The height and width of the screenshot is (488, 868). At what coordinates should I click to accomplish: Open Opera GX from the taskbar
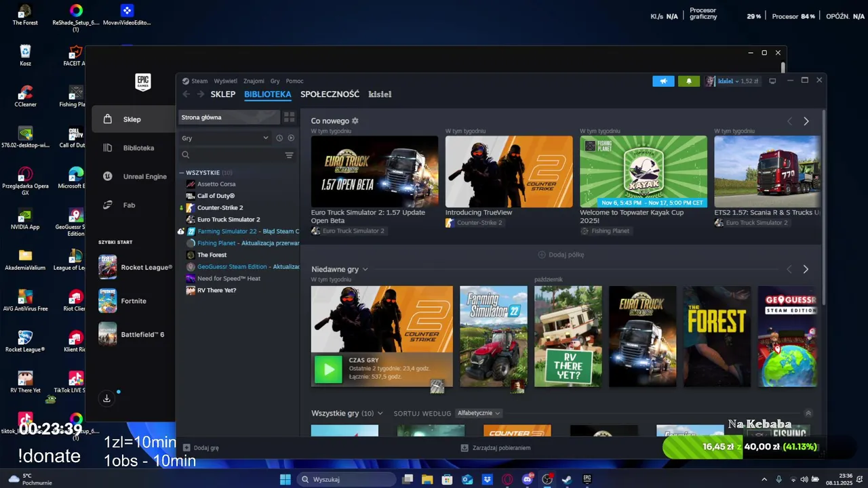pyautogui.click(x=507, y=479)
